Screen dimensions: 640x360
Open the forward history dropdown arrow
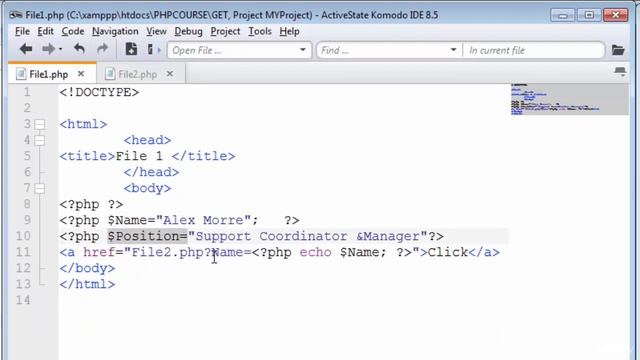click(60, 49)
